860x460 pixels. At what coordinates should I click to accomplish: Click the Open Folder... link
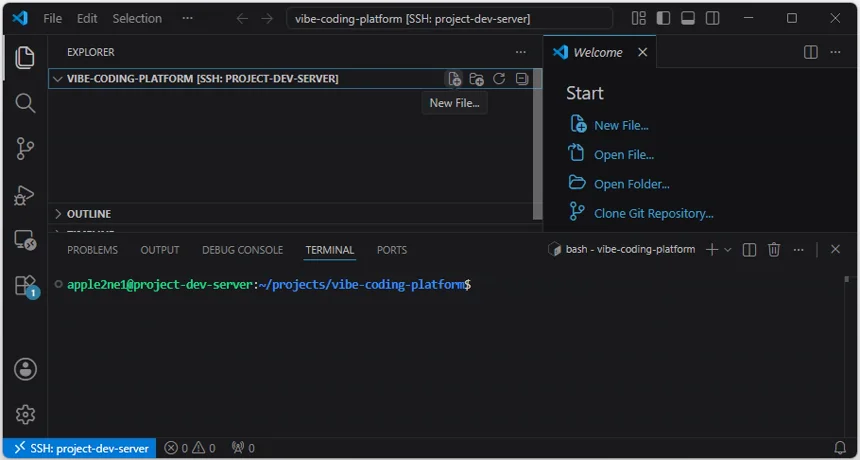tap(632, 184)
